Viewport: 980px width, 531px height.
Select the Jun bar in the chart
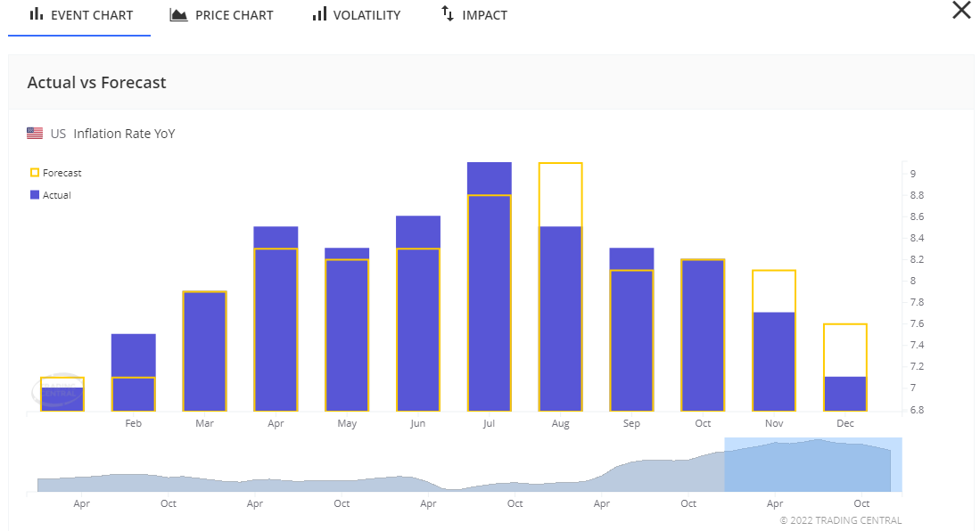418,314
